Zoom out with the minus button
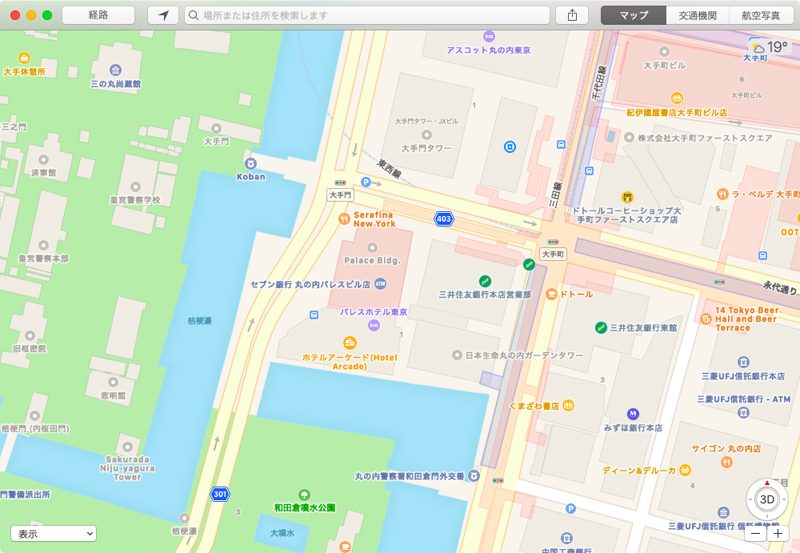The image size is (800, 553). pos(756,534)
